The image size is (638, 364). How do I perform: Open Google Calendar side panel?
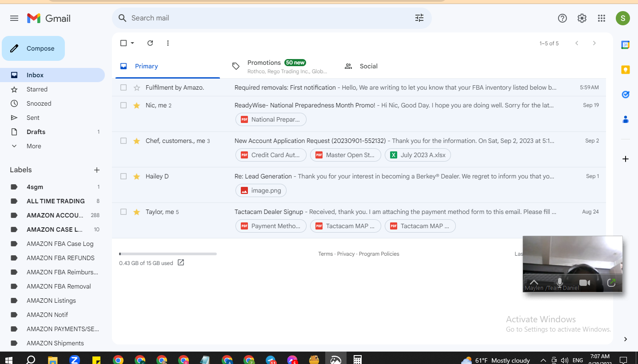(x=626, y=45)
